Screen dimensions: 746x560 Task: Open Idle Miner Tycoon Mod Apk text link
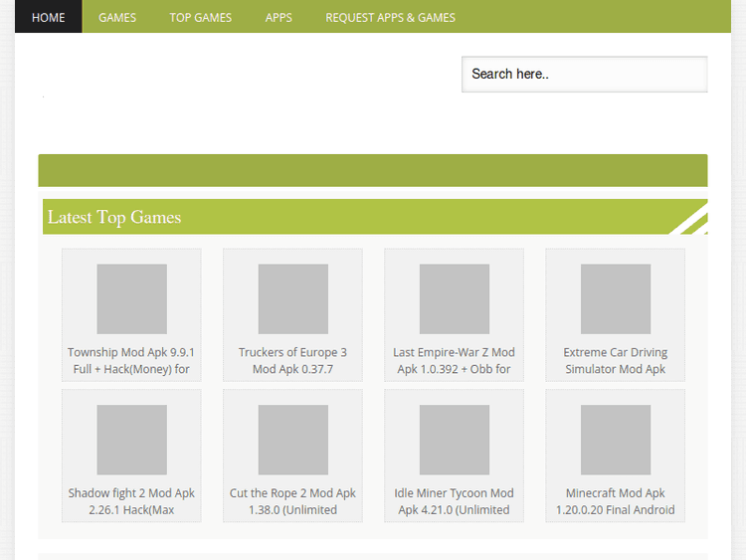click(x=454, y=501)
